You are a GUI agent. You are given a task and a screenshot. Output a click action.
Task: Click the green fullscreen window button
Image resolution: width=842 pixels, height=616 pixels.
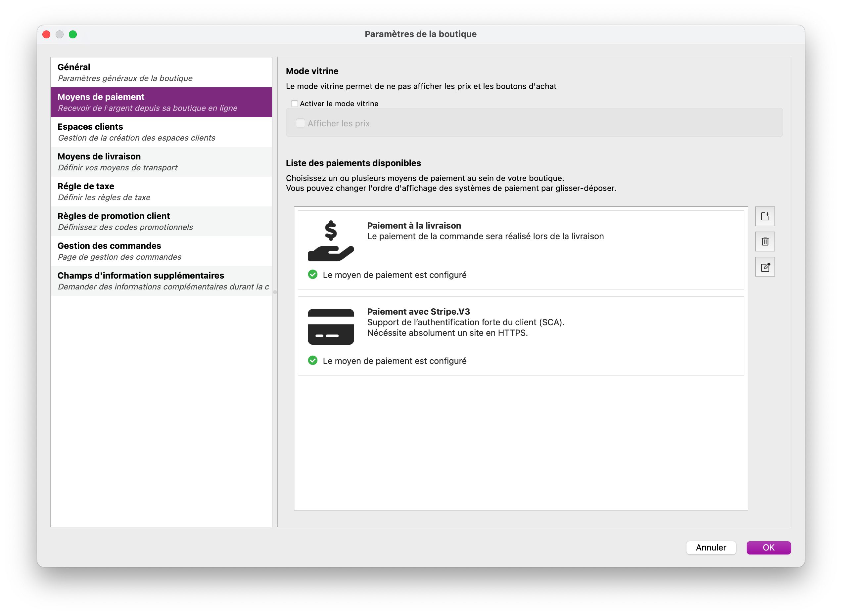coord(73,34)
